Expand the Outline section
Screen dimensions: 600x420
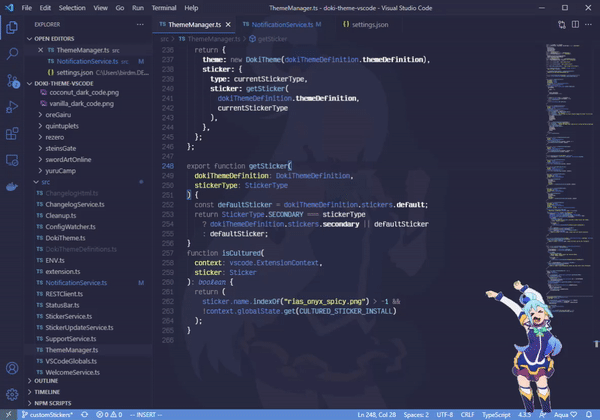click(46, 381)
